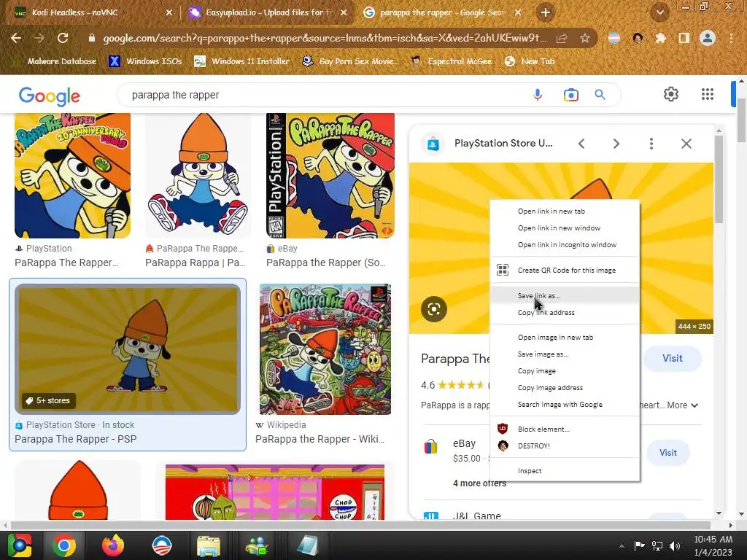Click the address bar URL
Screen dimensions: 747x560
point(324,38)
